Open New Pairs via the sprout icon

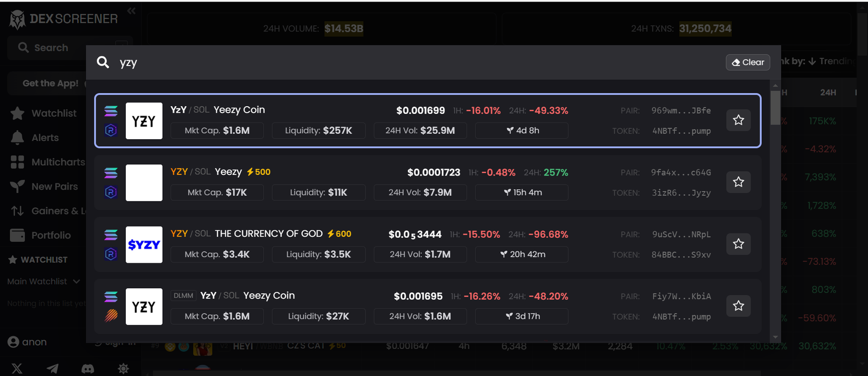[x=17, y=186]
